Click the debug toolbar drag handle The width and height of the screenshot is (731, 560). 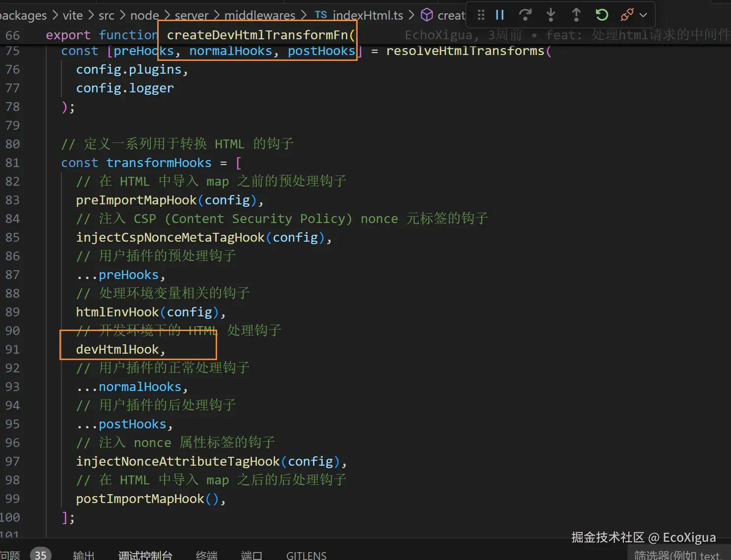tap(481, 15)
